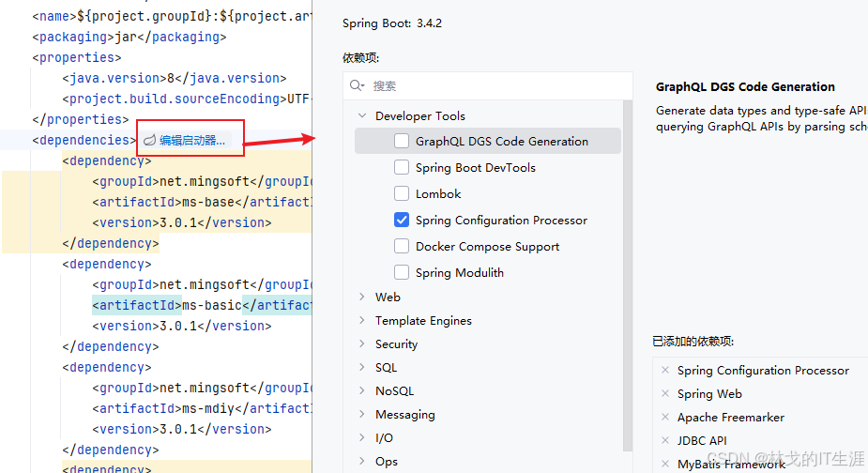Remove Spring Configuration Processor from added dependencies
This screenshot has width=868, height=473.
[x=665, y=370]
